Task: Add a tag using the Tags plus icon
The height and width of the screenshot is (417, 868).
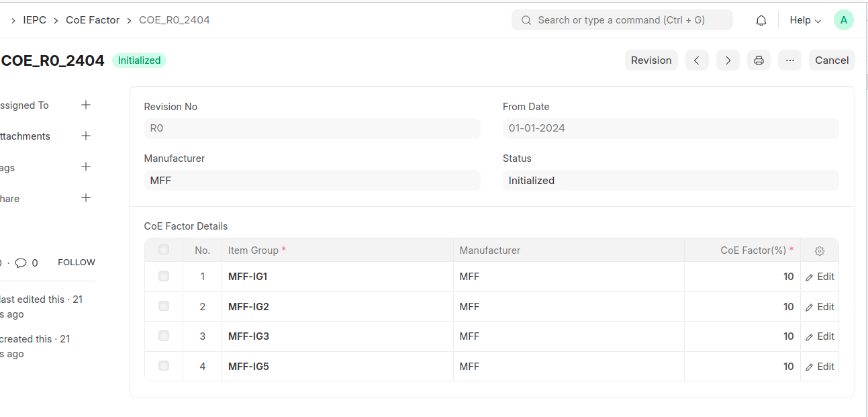Action: tap(86, 167)
